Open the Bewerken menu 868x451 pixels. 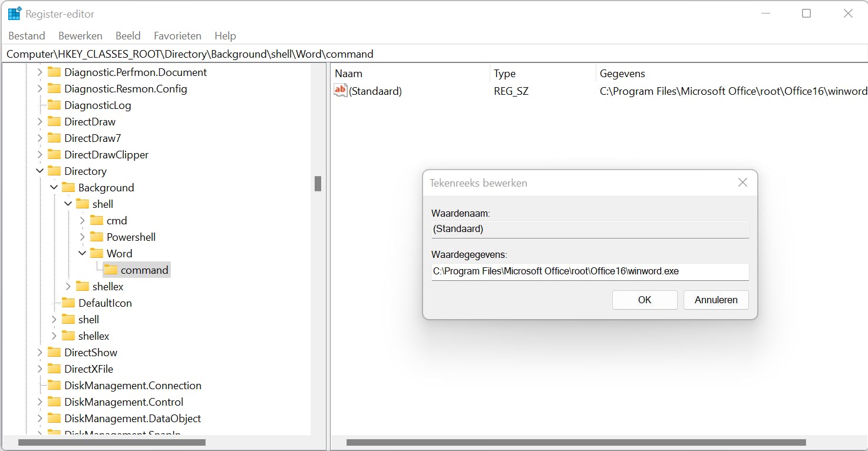click(81, 36)
